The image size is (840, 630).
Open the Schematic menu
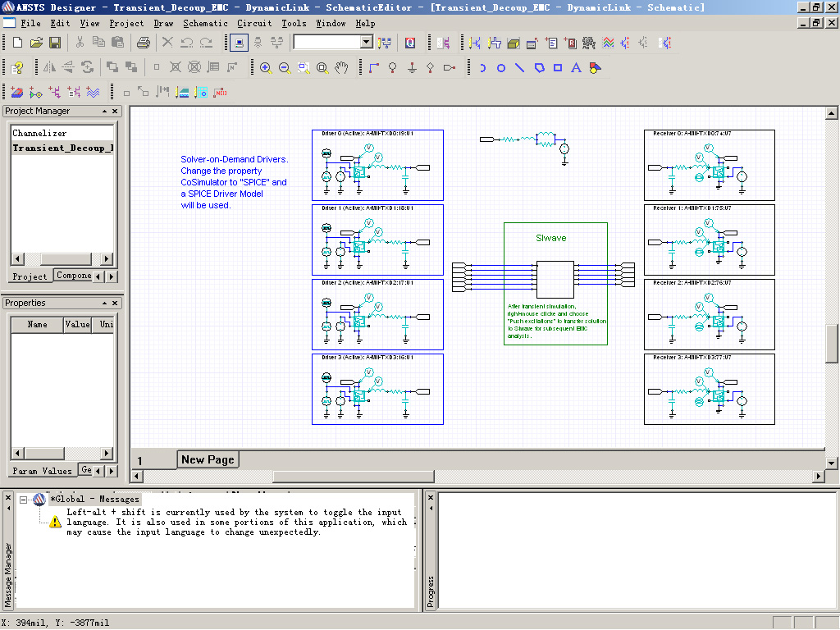pos(205,23)
